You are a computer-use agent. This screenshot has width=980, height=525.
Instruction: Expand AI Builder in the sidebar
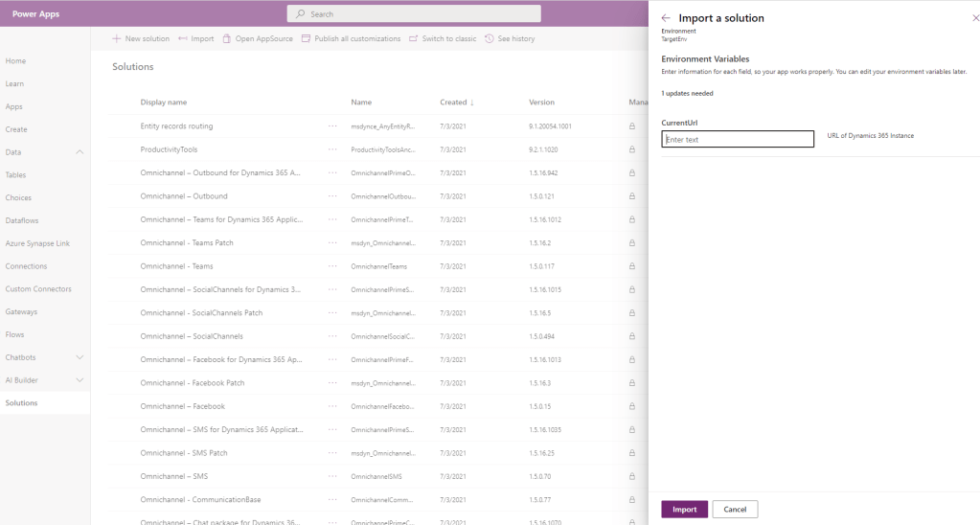coord(80,380)
